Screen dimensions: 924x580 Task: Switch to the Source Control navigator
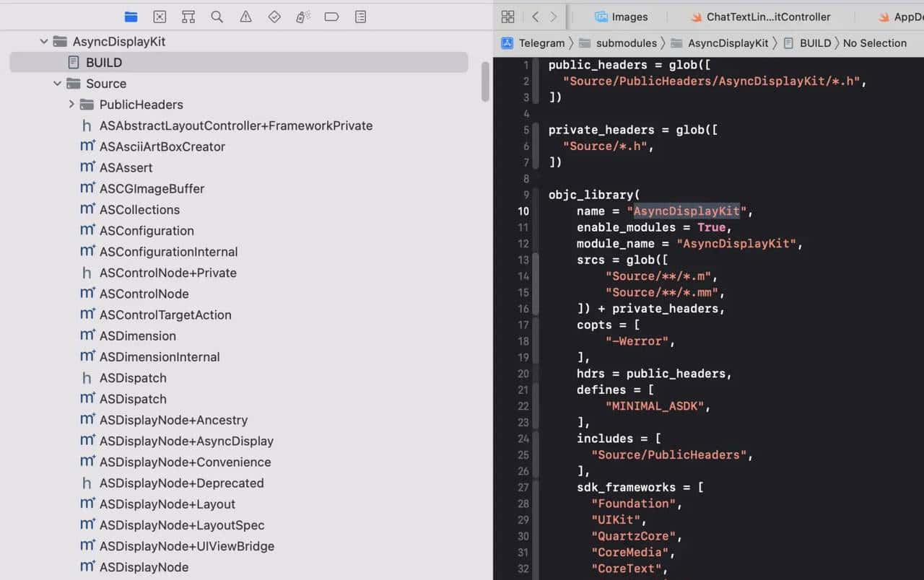(160, 17)
